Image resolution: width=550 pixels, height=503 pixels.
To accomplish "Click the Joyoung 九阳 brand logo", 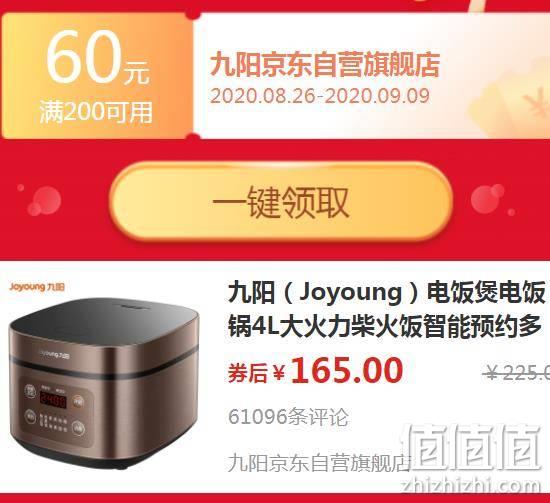I will tap(37, 287).
